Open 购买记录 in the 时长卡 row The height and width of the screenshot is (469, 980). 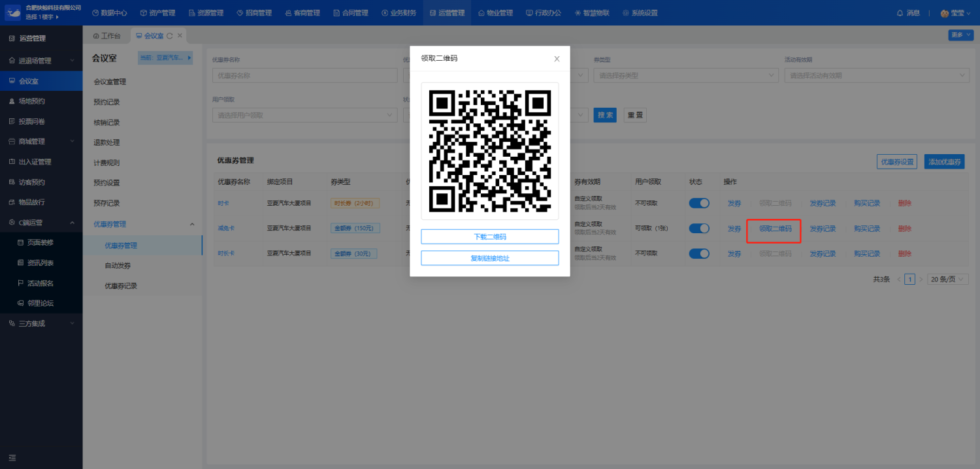(867, 253)
